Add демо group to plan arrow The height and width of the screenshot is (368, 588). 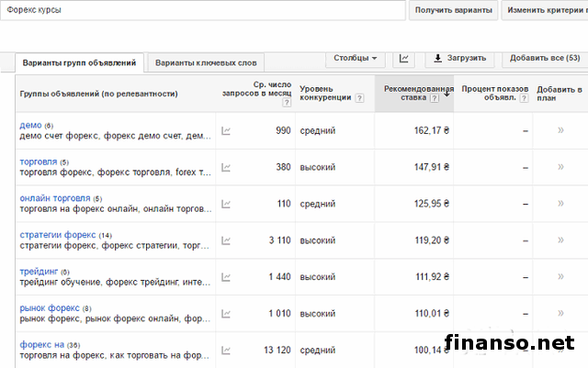[x=560, y=131]
